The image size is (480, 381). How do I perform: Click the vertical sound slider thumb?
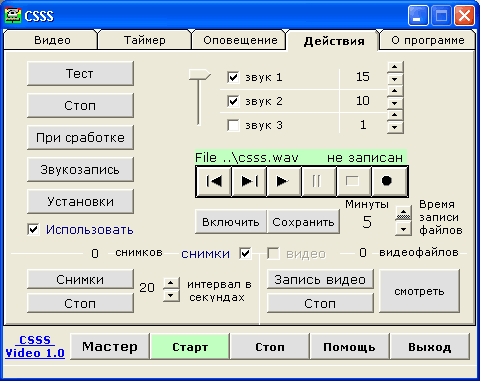(x=199, y=75)
